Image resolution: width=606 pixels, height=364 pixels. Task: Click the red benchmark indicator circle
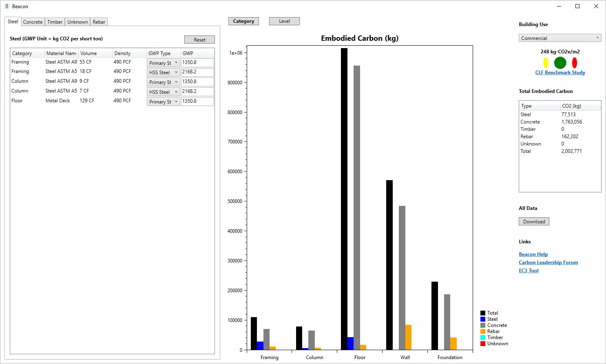575,63
